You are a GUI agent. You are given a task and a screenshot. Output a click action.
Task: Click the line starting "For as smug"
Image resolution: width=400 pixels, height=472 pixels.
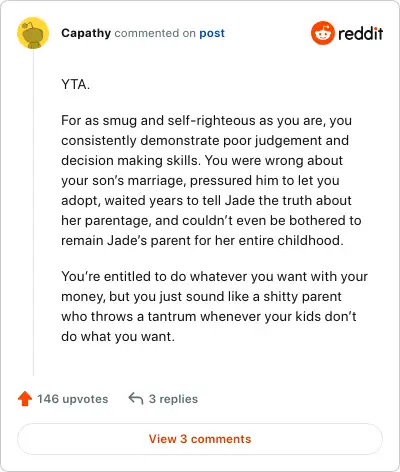207,120
